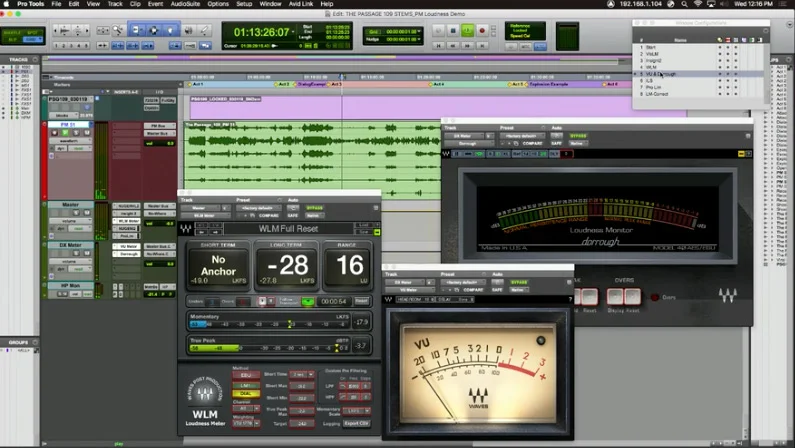Select the Zoomer tool in the toolbar

tap(117, 30)
